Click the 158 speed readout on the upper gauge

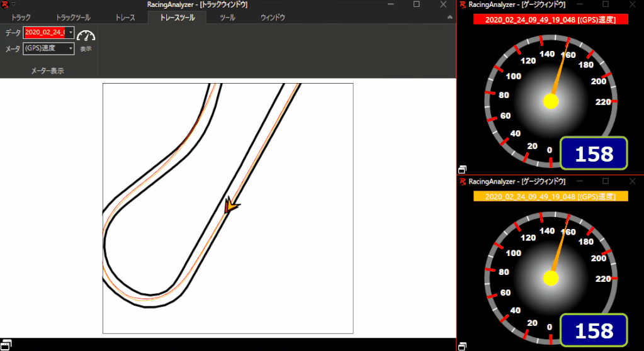click(x=594, y=154)
